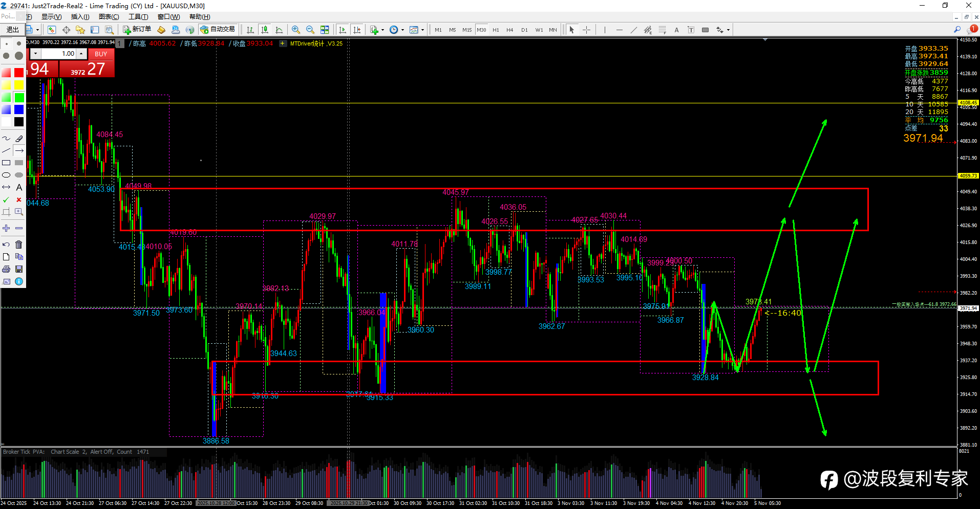This screenshot has width=980, height=509.
Task: Select the M15 timeframe
Action: (467, 30)
